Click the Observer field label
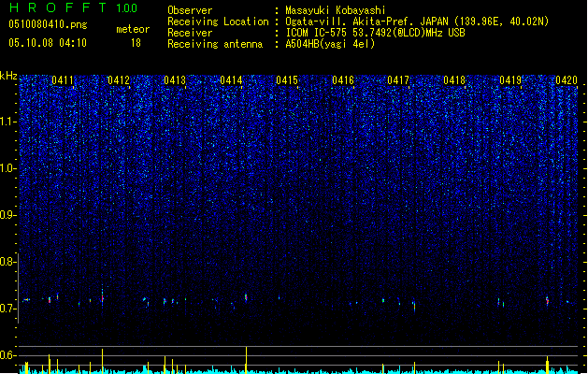The image size is (588, 374). tap(190, 10)
